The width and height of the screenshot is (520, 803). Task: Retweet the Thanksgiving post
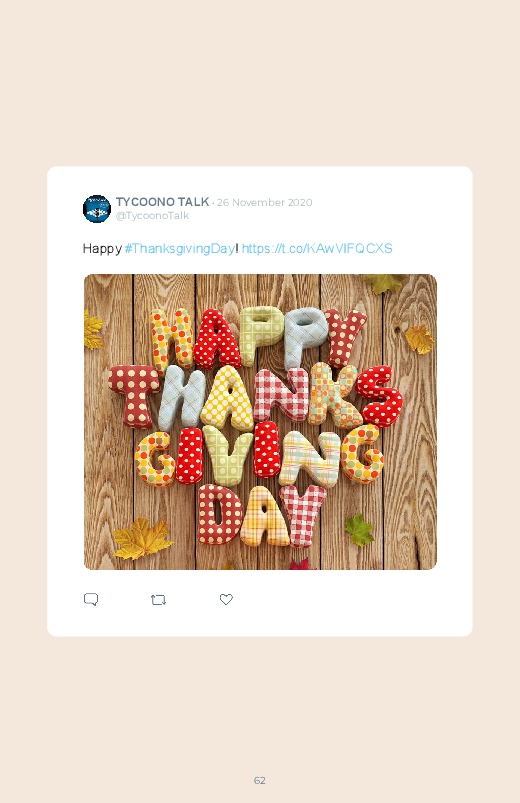(158, 600)
